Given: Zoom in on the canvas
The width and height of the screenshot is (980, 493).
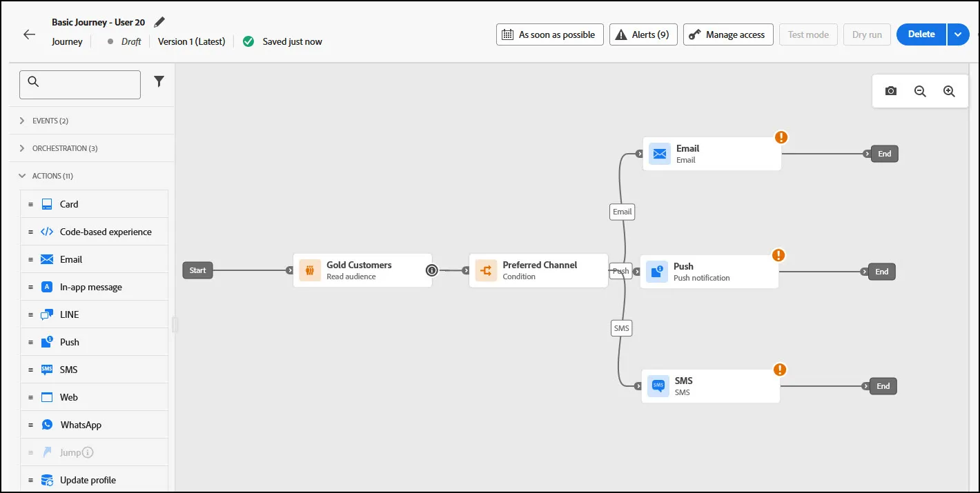Looking at the screenshot, I should (x=949, y=91).
